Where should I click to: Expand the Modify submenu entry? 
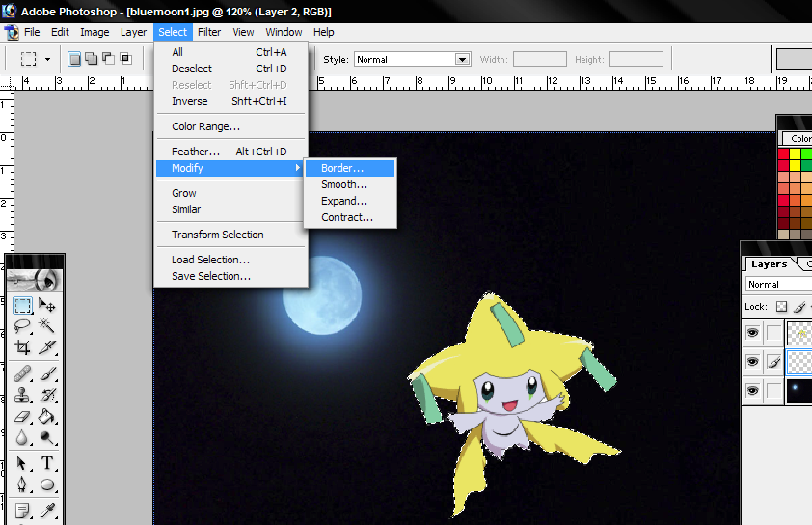[x=230, y=168]
